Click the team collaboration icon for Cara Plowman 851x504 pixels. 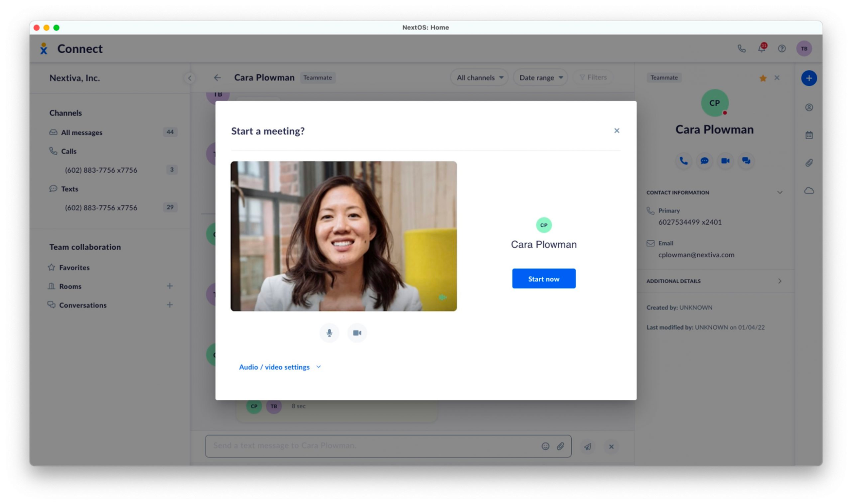(747, 160)
